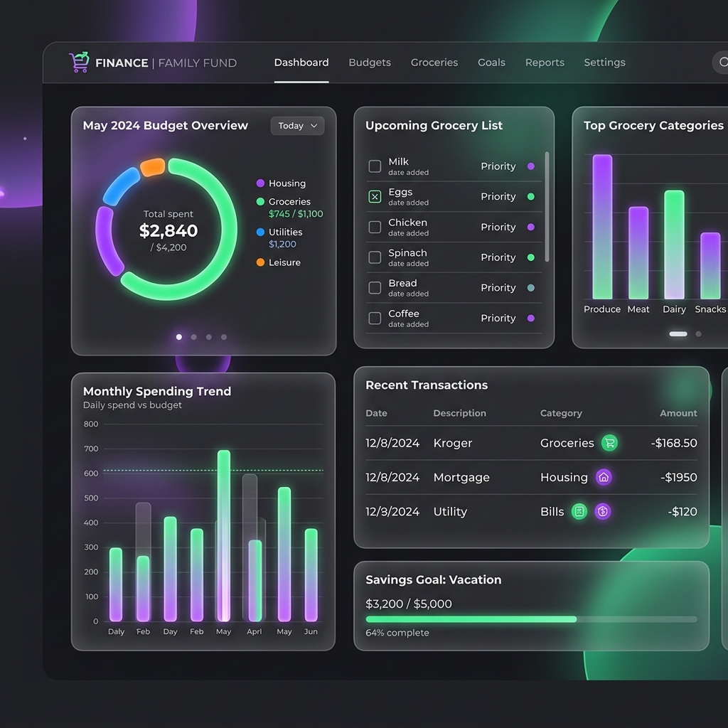Click the $745 / $1,100 groceries value
The width and height of the screenshot is (728, 728).
coord(296,214)
